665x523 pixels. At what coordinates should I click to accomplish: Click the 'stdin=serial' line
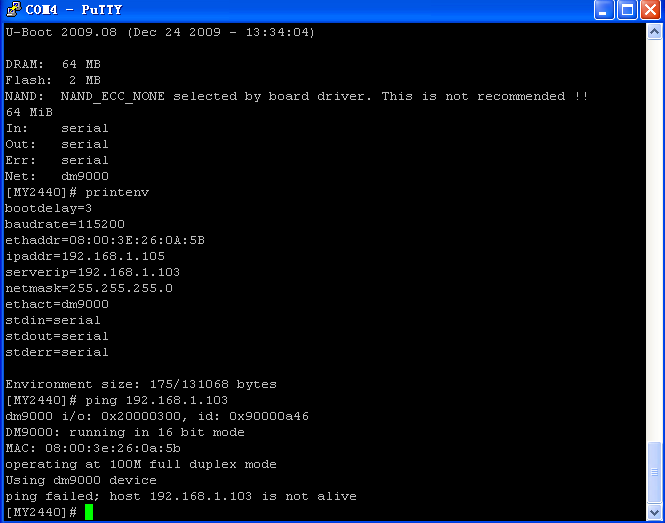tap(53, 320)
